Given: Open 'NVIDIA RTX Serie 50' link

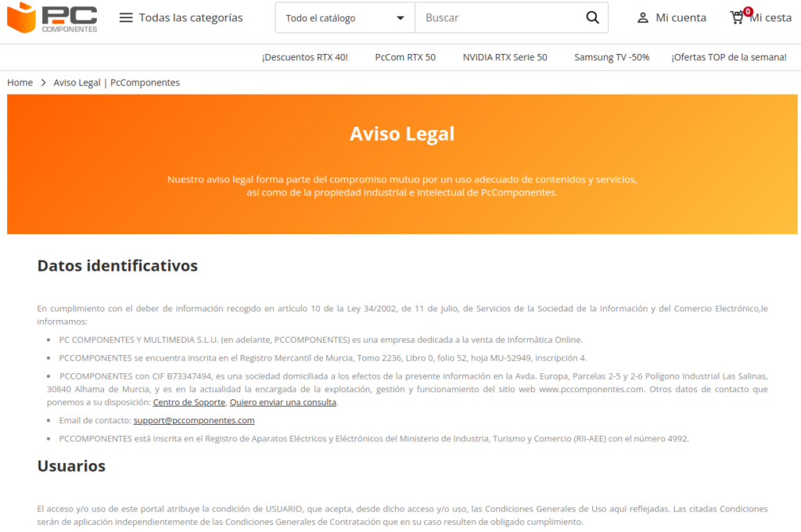Looking at the screenshot, I should coord(505,57).
